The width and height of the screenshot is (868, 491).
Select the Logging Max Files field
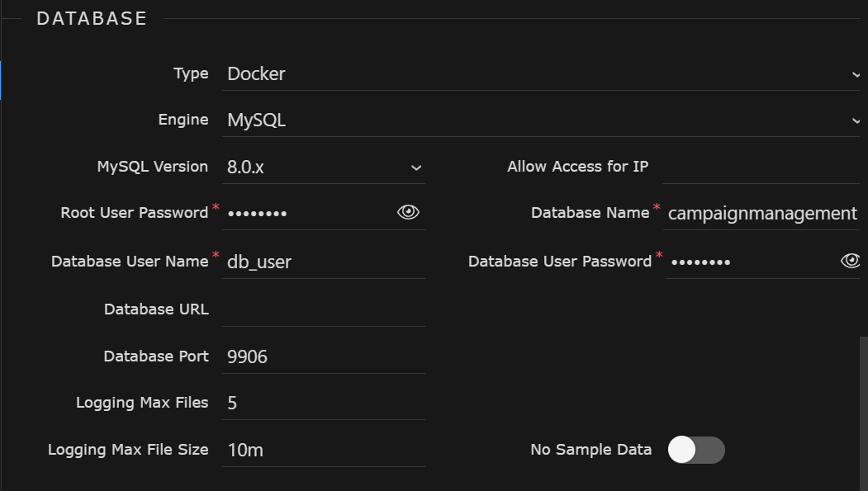[322, 403]
